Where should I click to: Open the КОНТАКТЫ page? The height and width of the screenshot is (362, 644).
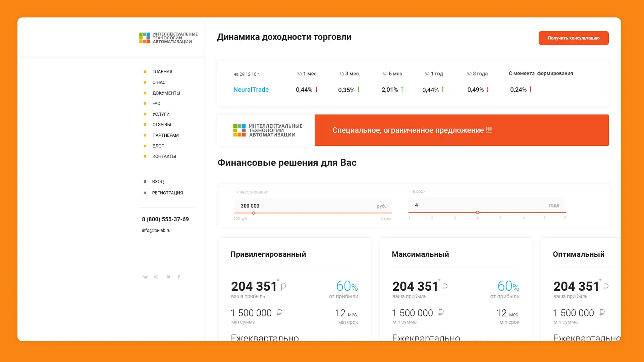point(164,156)
